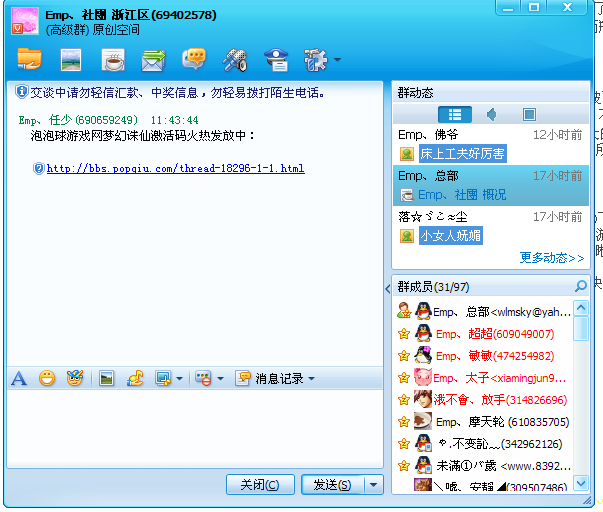
Task: Switch to list view tab in 群动态
Action: point(455,114)
